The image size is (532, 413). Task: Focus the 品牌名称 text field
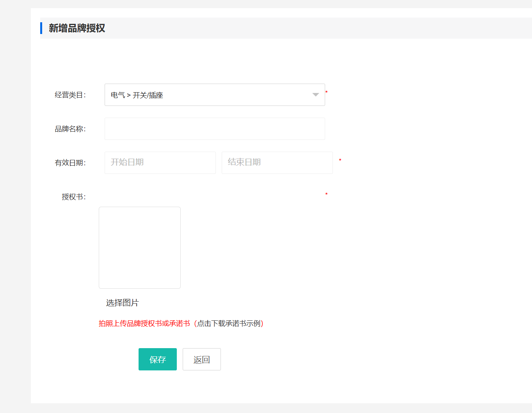pyautogui.click(x=215, y=129)
